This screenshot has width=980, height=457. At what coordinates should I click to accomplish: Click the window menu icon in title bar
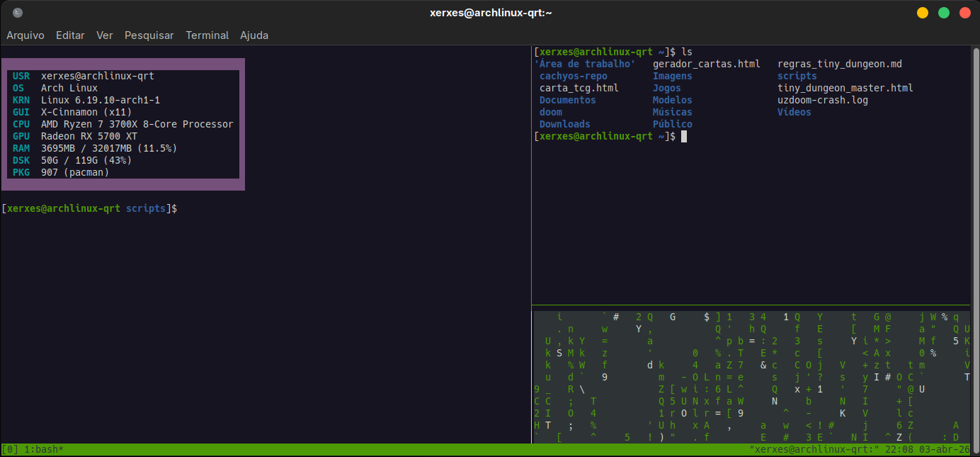click(18, 13)
